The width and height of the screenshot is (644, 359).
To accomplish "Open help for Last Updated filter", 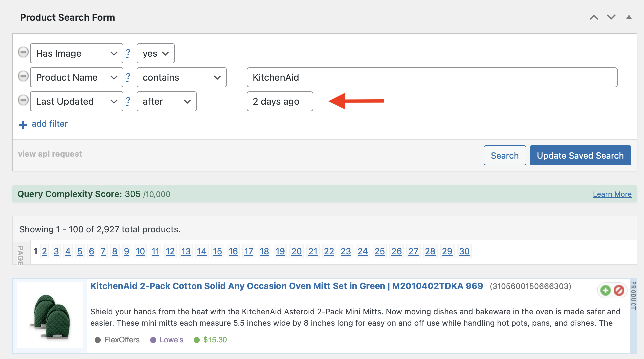I will [128, 101].
